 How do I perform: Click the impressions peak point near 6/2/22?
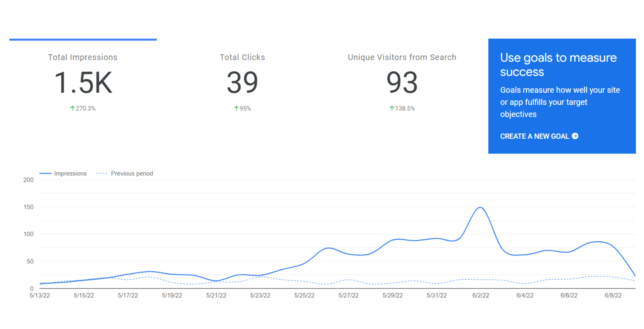pos(480,207)
